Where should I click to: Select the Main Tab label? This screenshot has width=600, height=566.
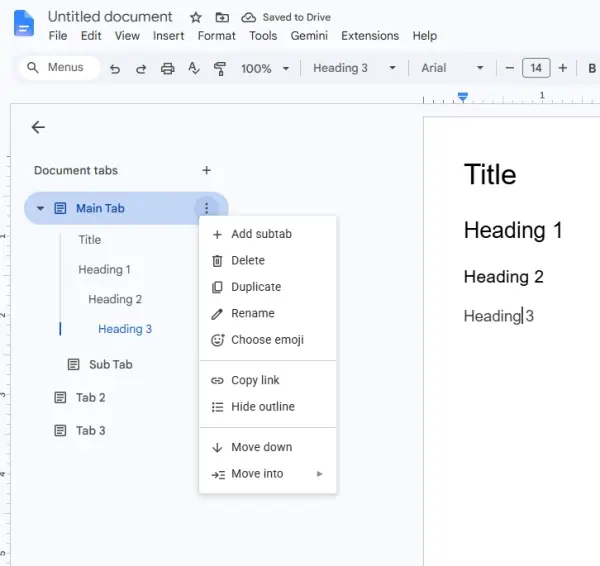(100, 208)
